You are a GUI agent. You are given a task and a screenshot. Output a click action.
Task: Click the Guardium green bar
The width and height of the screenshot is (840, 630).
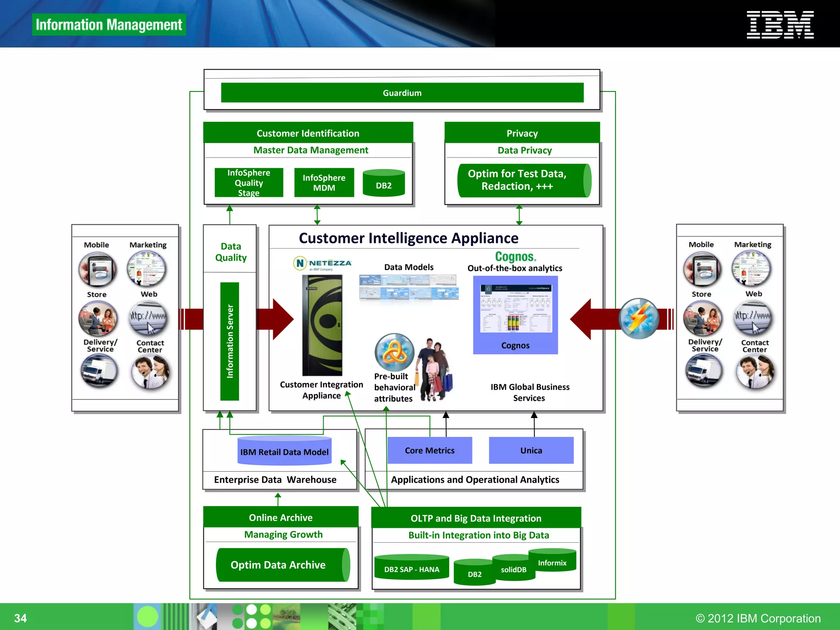pyautogui.click(x=402, y=93)
